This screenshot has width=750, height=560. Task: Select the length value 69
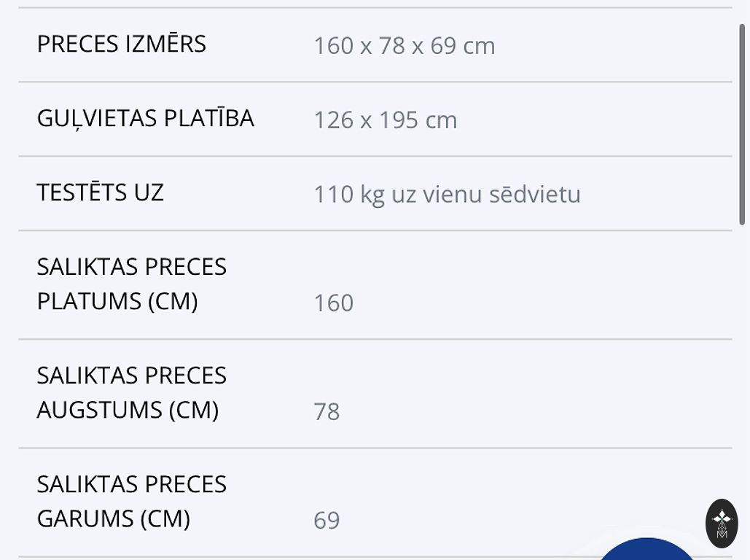coord(327,520)
